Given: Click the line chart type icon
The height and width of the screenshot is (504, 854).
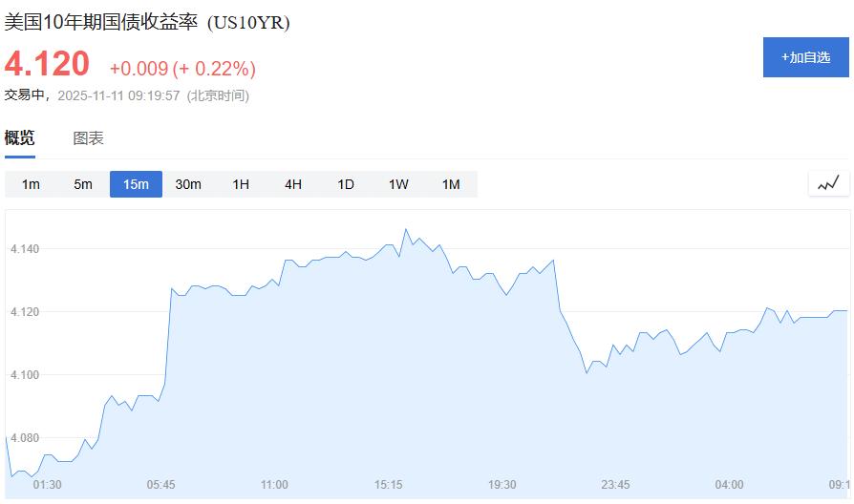Looking at the screenshot, I should (x=828, y=183).
